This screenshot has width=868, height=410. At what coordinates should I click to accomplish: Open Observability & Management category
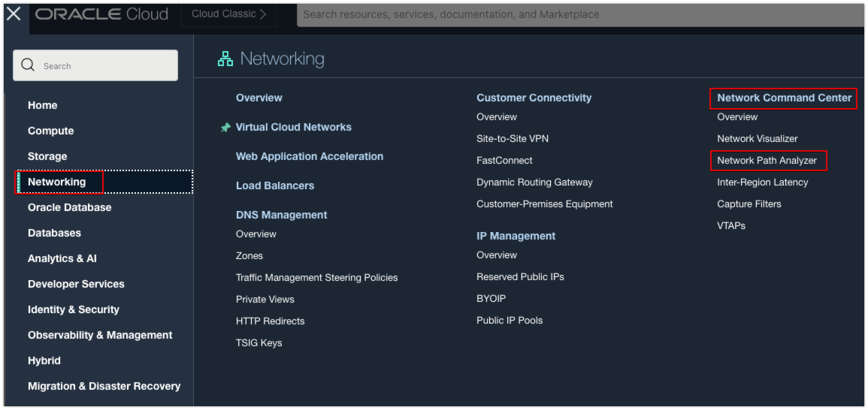(100, 335)
